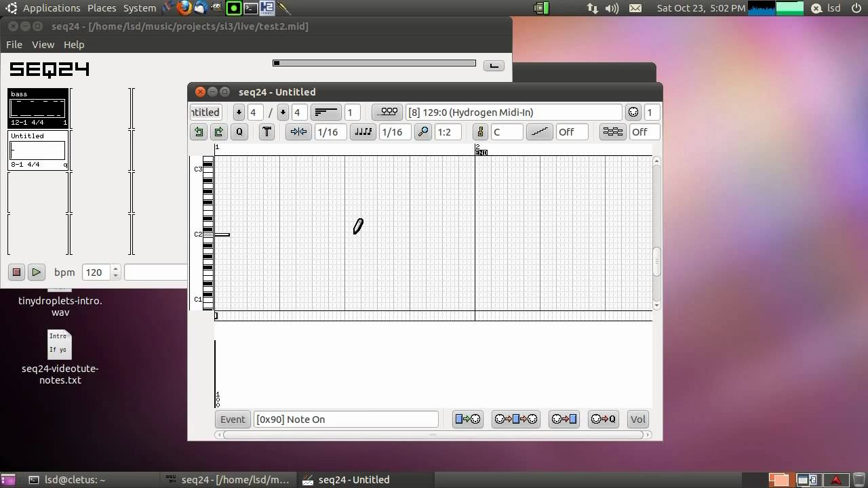The image size is (868, 488).
Task: Click the grid snap arrows icon
Action: coord(298,132)
